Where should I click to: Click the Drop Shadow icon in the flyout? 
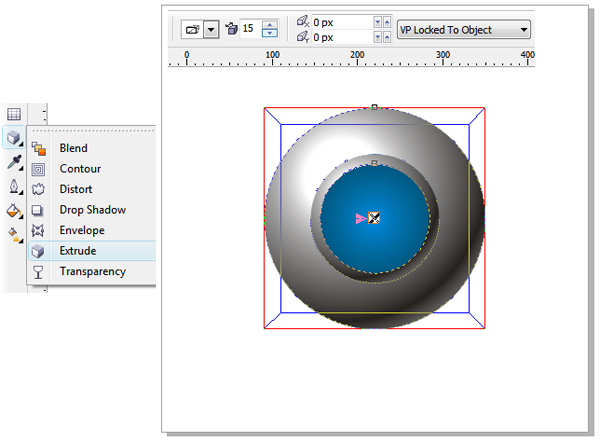coord(38,210)
